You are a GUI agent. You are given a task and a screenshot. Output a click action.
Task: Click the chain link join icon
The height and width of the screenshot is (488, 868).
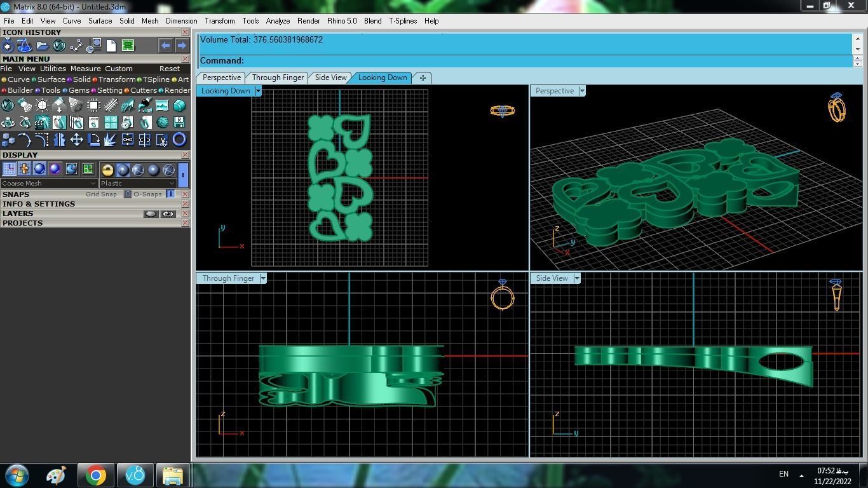pos(128,140)
